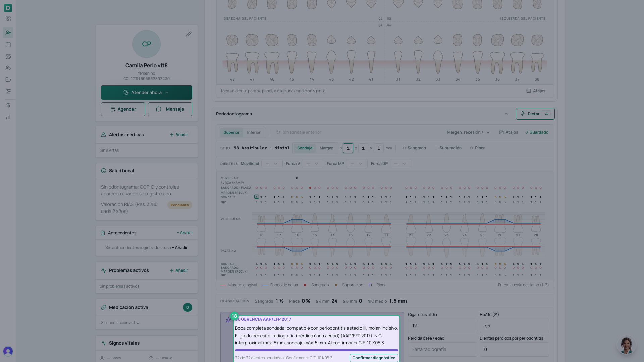Click the dashboard grid icon in sidebar
This screenshot has width=644, height=362.
point(8,19)
